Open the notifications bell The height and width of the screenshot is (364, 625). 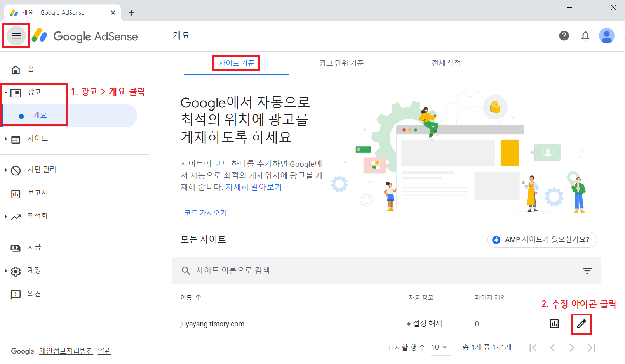(x=585, y=36)
